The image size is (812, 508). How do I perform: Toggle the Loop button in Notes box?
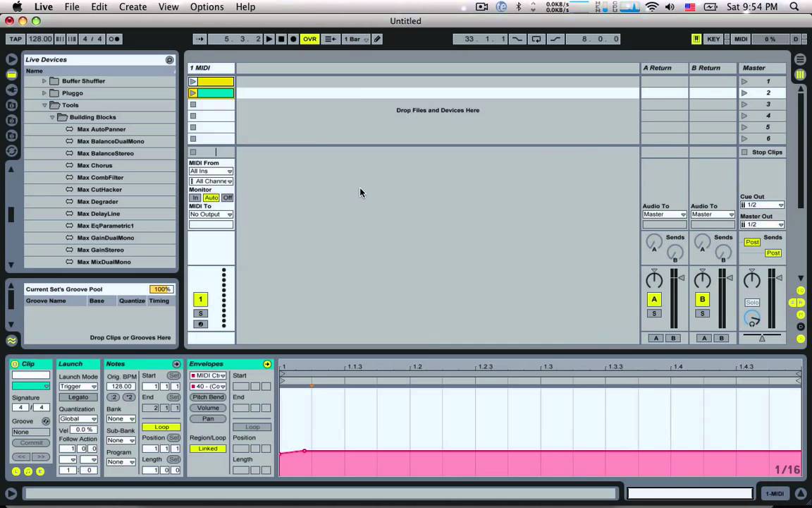(161, 427)
